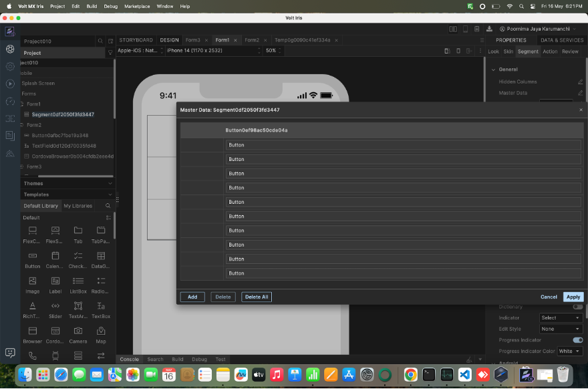This screenshot has height=389, width=588.
Task: Click Cancel in the Master Data dialog
Action: tap(549, 297)
